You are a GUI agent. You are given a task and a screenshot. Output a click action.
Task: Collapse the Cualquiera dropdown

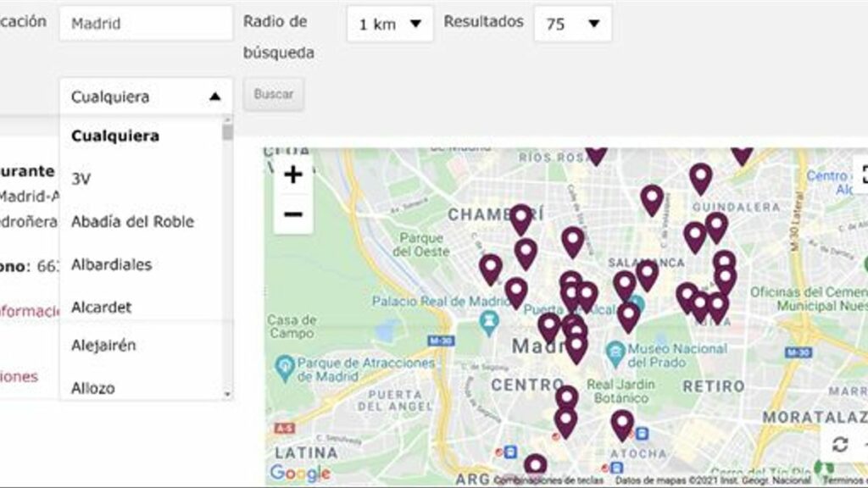click(x=146, y=97)
